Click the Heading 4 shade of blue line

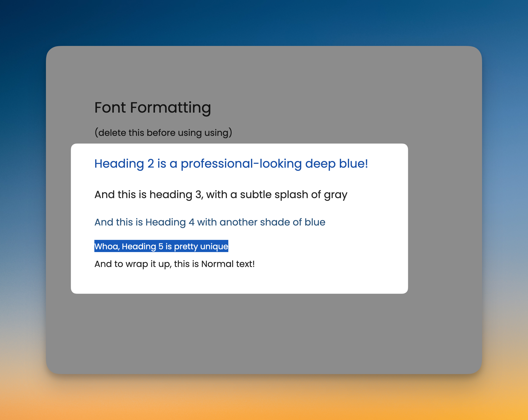[x=210, y=222]
